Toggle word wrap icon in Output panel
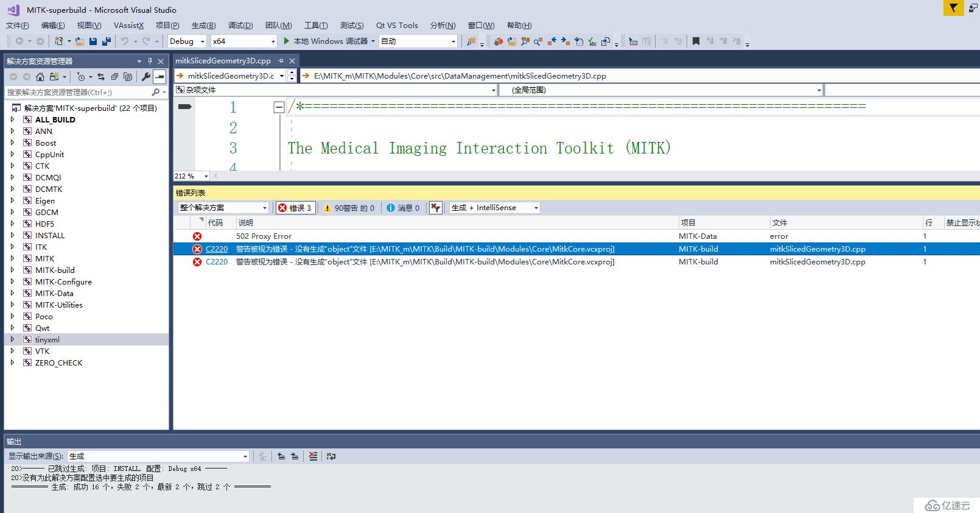This screenshot has height=513, width=980. coord(331,456)
